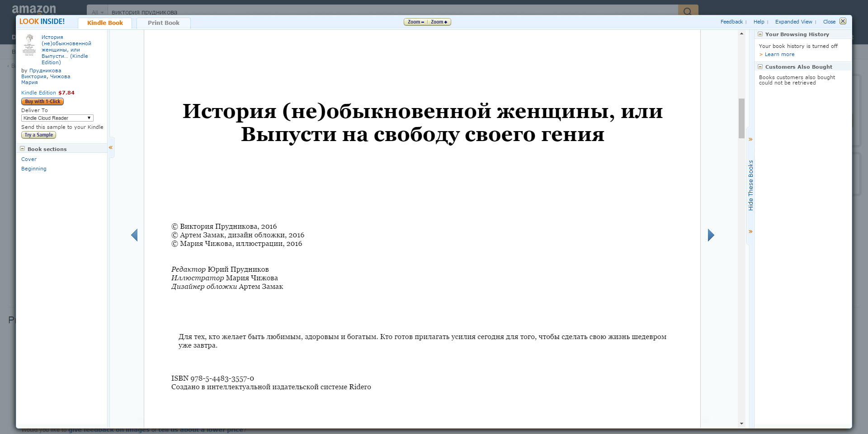
Task: Click the ISBN 978-5-4483-3557-0 text
Action: [212, 378]
